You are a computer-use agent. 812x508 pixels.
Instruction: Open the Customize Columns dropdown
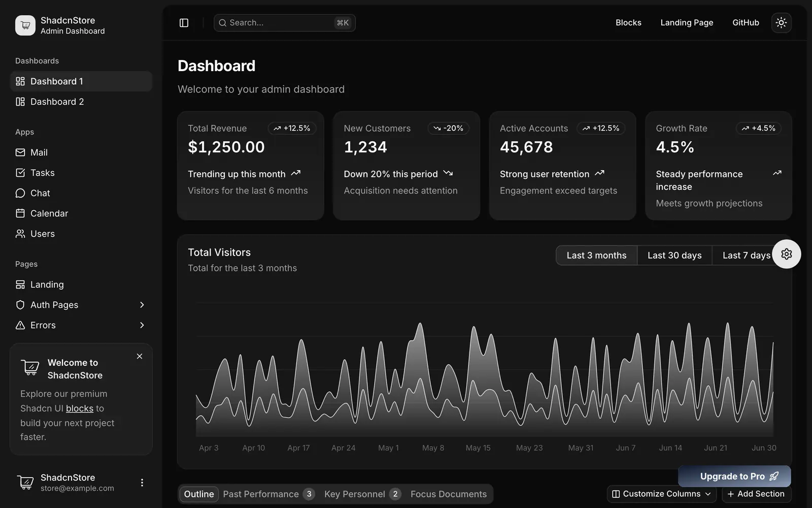coord(662,494)
